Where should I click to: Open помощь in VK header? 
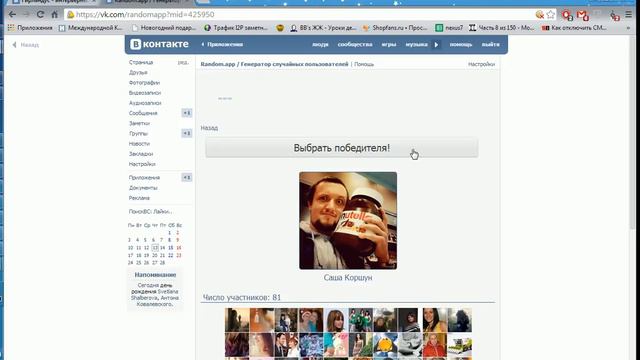(461, 44)
